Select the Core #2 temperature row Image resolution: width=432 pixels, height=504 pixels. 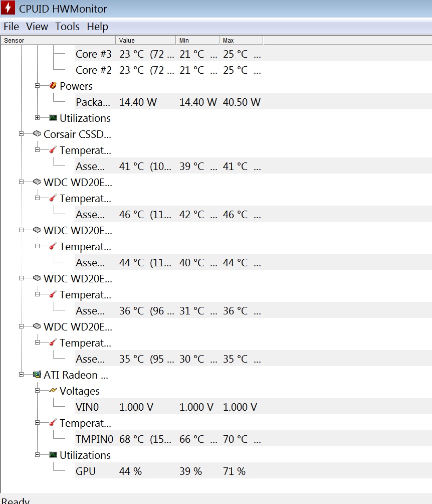[x=253, y=70]
